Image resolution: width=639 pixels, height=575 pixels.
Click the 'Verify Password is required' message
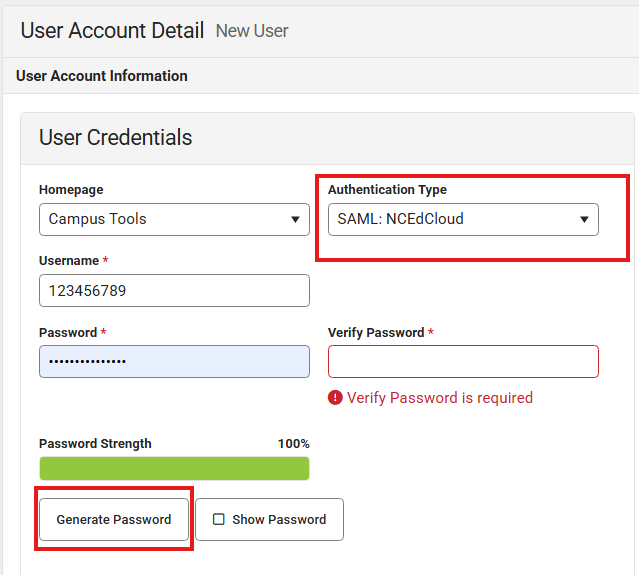pos(440,398)
